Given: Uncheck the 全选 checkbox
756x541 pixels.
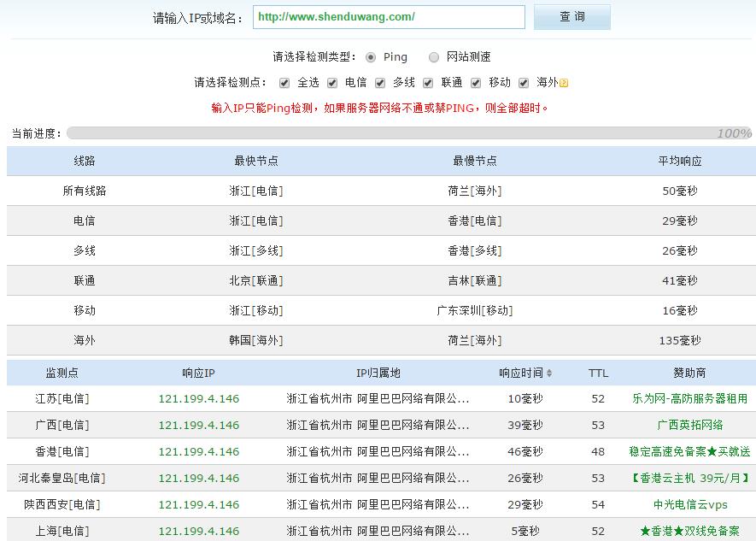Looking at the screenshot, I should [x=285, y=83].
